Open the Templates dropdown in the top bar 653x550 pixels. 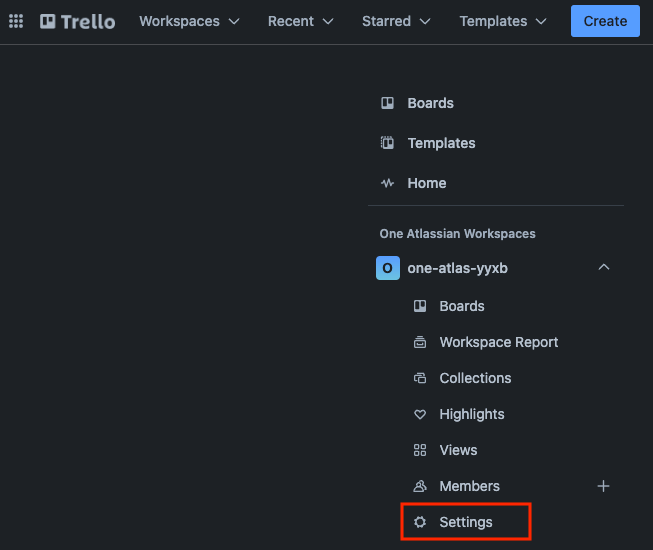tap(503, 21)
